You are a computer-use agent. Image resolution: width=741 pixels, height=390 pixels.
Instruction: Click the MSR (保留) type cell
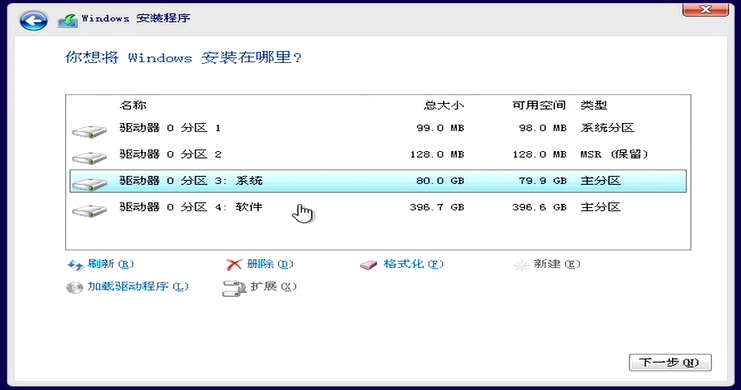point(614,155)
